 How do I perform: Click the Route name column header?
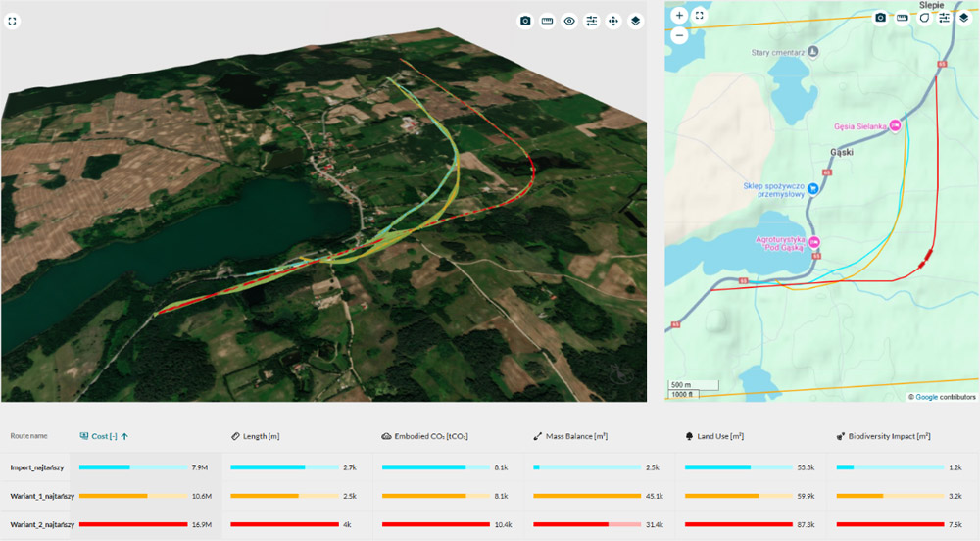pos(28,436)
